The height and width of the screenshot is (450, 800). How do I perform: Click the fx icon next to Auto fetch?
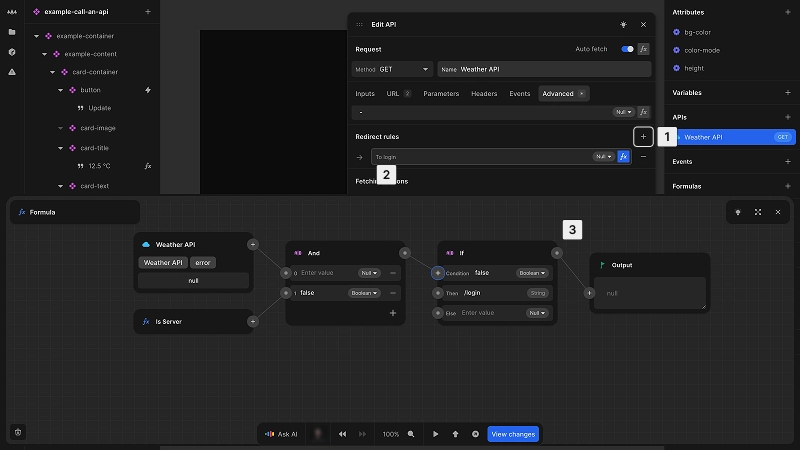(643, 49)
